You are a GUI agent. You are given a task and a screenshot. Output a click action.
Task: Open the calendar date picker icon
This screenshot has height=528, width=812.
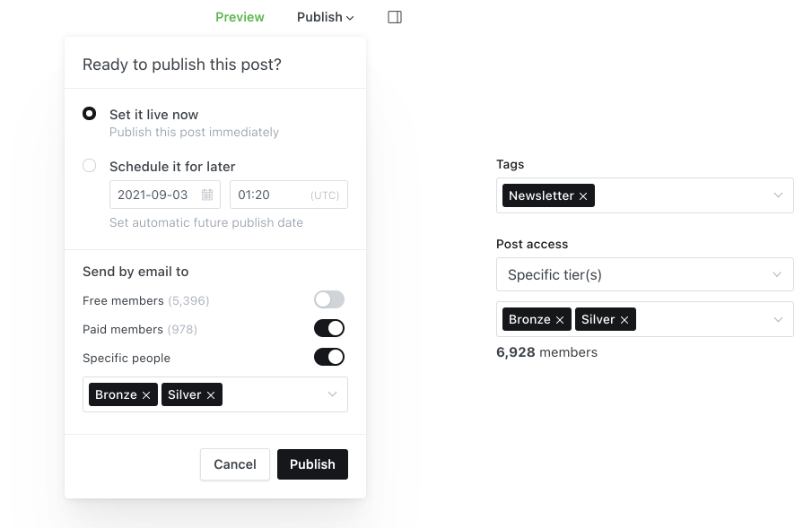click(207, 195)
